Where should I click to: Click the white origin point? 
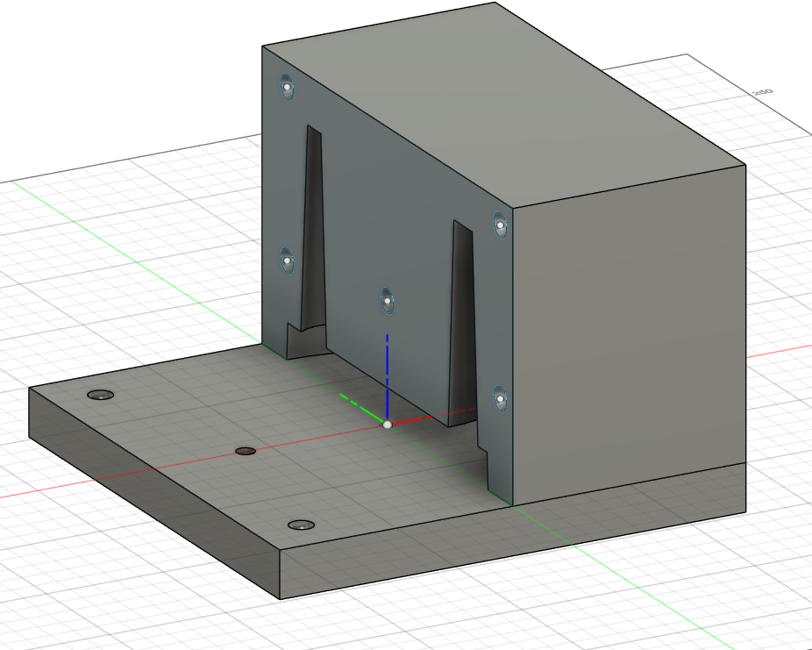[x=388, y=425]
